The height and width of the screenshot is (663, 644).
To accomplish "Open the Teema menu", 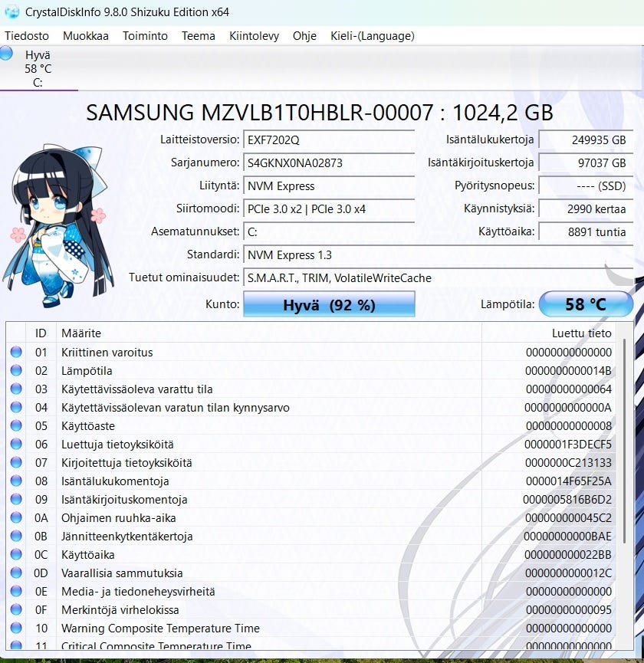I will coord(199,36).
